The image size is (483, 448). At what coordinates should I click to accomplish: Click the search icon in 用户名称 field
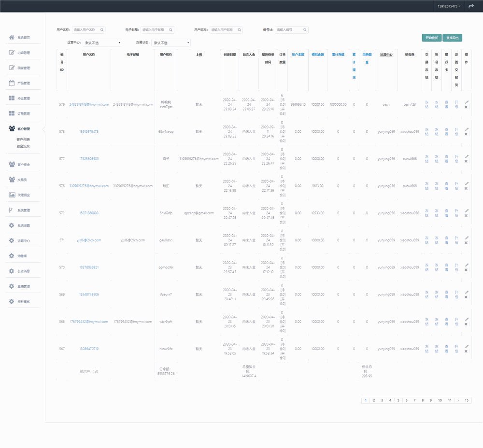(x=101, y=30)
